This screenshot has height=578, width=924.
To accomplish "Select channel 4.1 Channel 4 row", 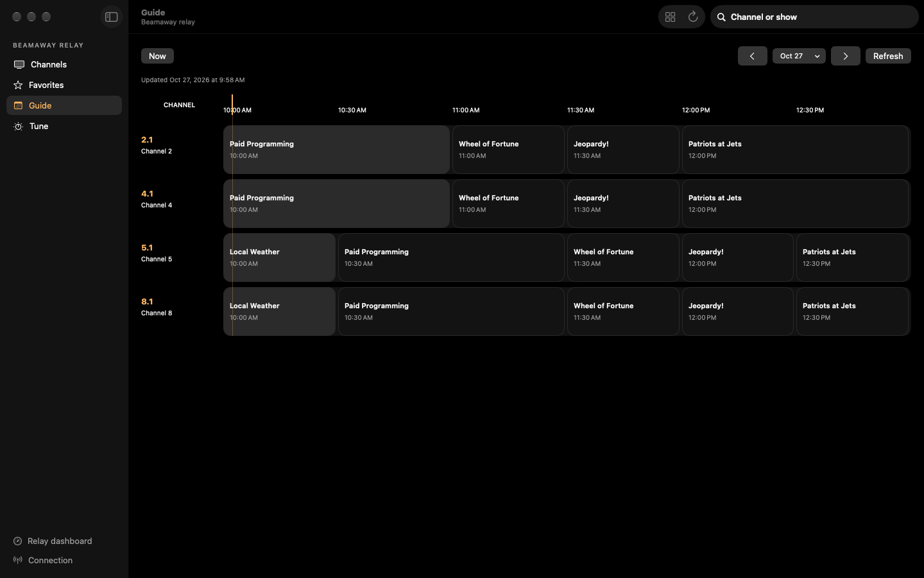I will click(x=178, y=199).
